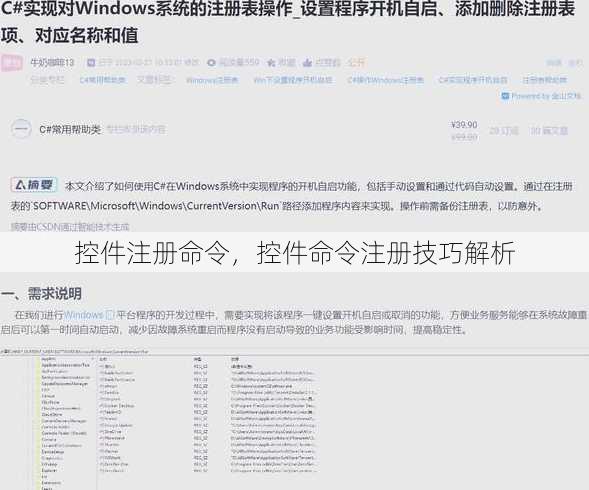Click the eye icon beside 阅读量

point(211,62)
